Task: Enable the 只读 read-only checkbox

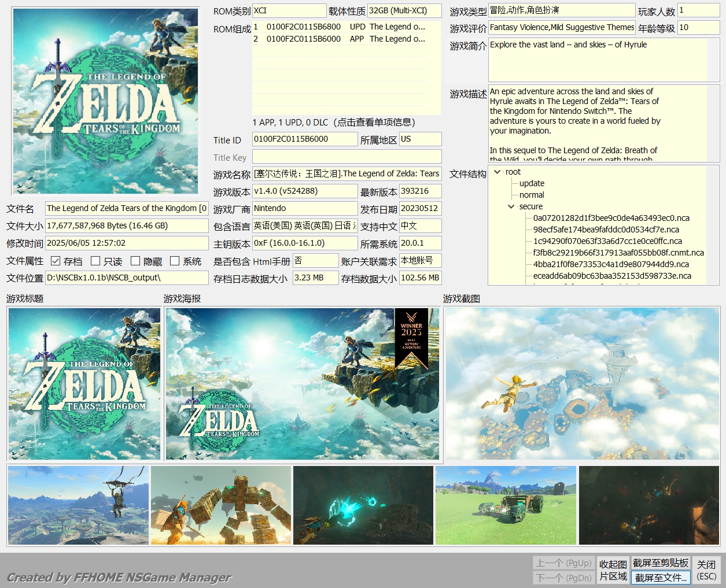Action: [x=96, y=261]
